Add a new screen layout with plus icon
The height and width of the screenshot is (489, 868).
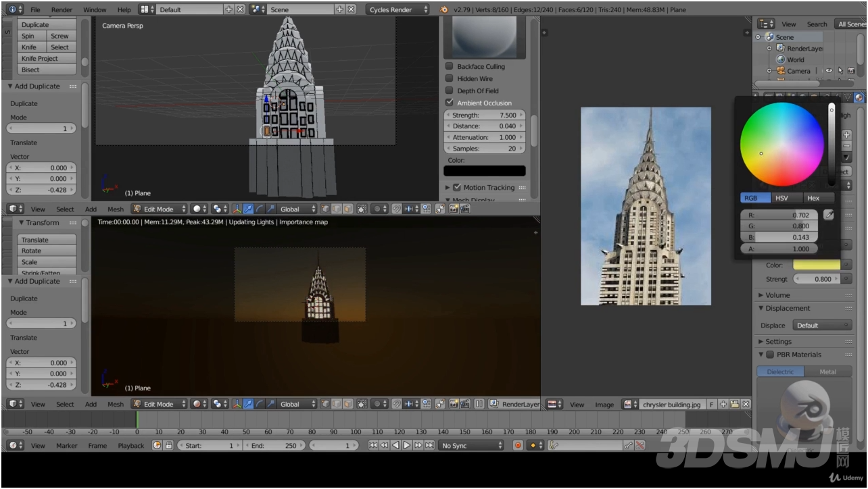(x=228, y=9)
